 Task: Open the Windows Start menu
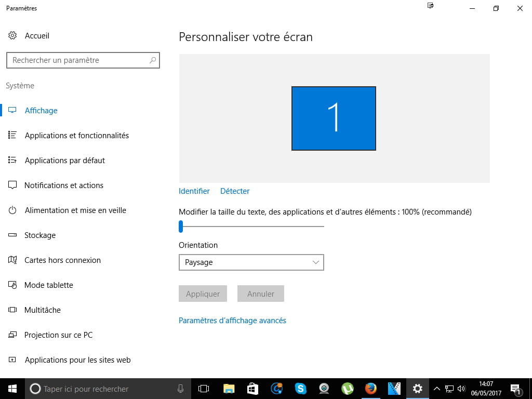point(12,389)
